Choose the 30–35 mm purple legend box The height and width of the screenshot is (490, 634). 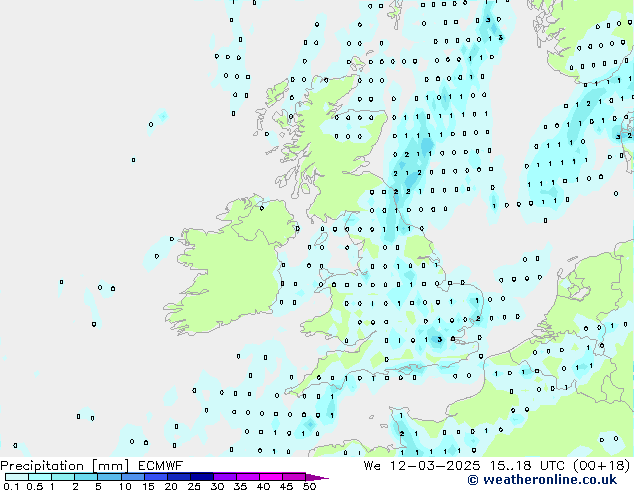224,477
